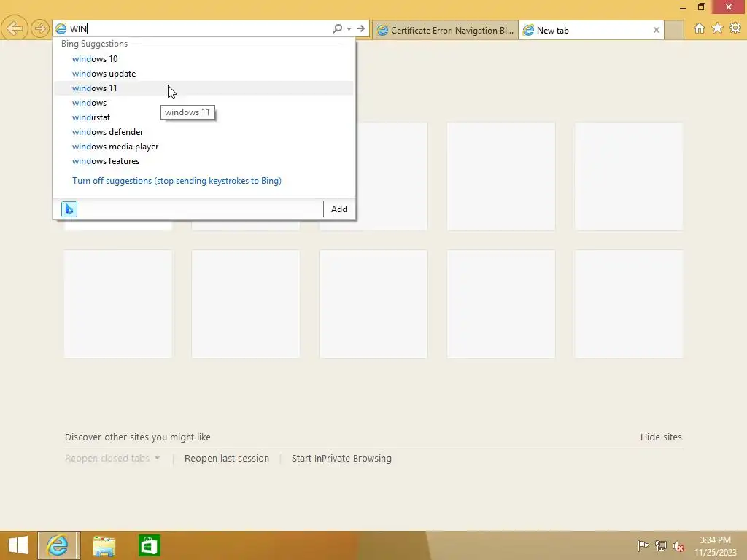747x560 pixels.
Task: Open Windows Store taskbar icon
Action: tap(149, 545)
